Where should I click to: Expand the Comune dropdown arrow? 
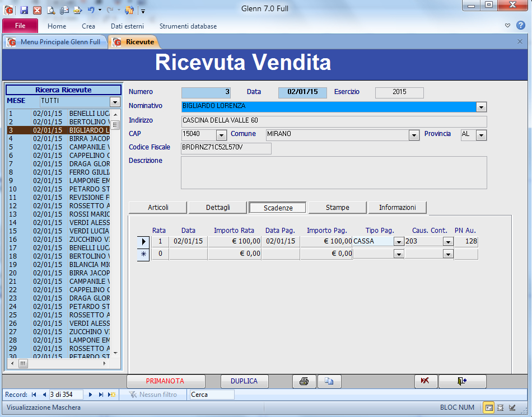pyautogui.click(x=414, y=135)
